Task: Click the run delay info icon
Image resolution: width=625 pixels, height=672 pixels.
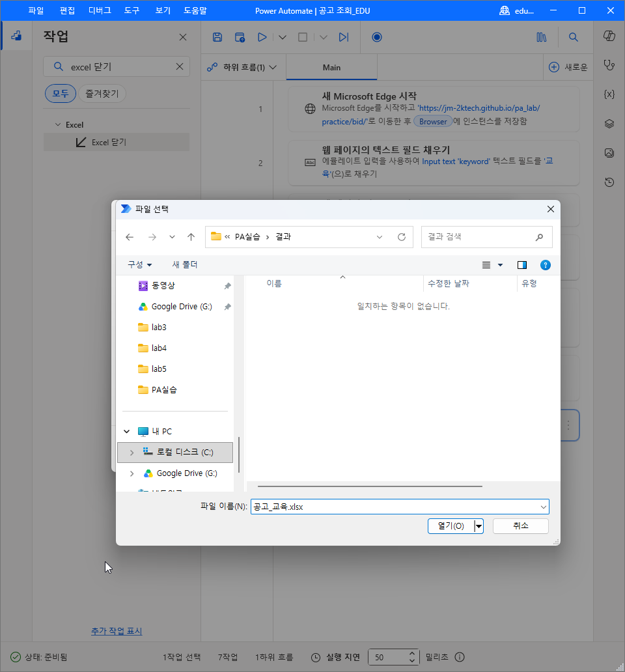Action: tap(460, 657)
